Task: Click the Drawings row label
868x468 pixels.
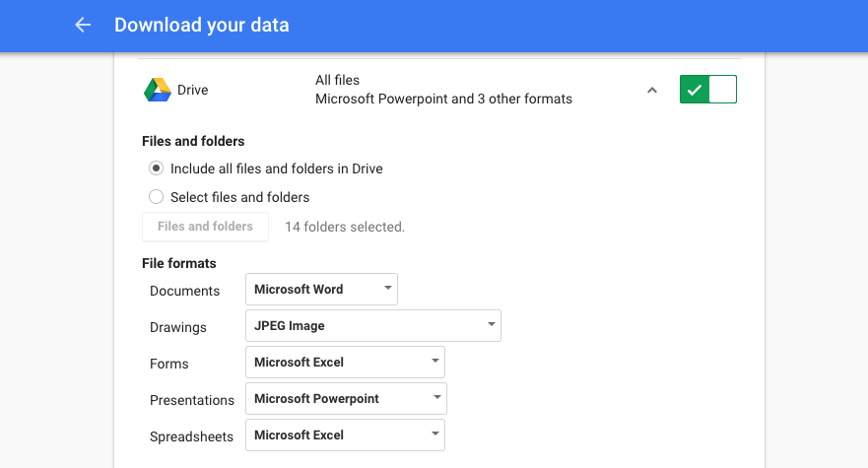Action: click(178, 327)
